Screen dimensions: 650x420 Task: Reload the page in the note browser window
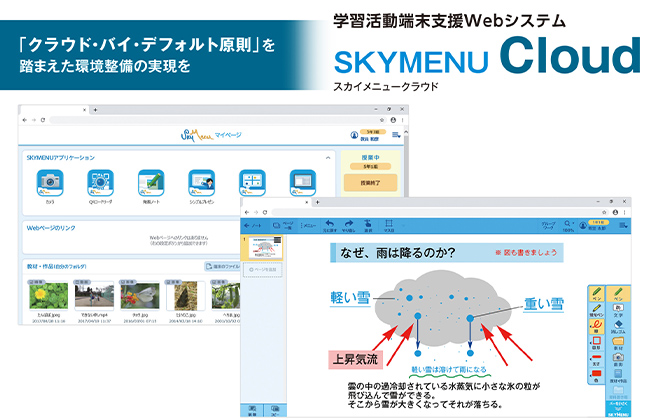[265, 212]
